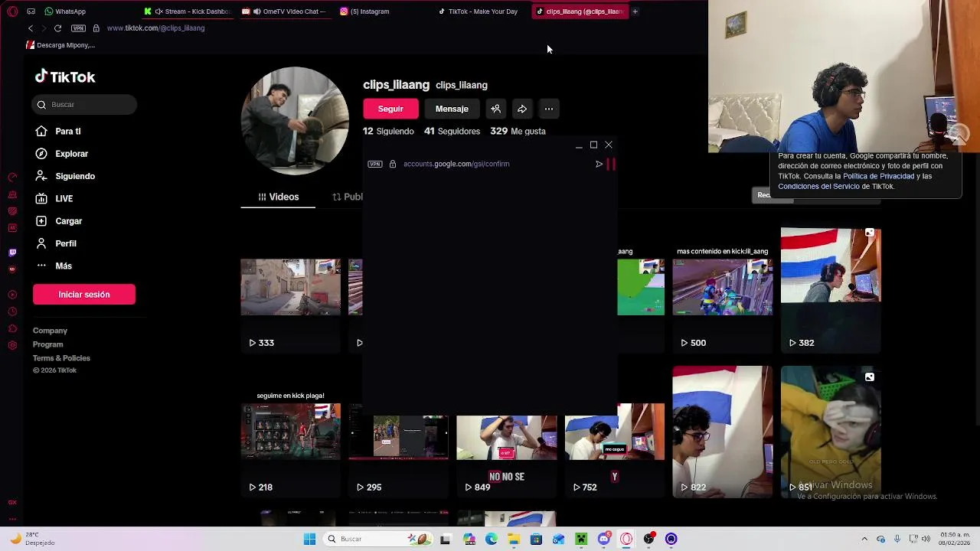980x551 pixels.
Task: Click the Seguir button
Action: (x=390, y=109)
